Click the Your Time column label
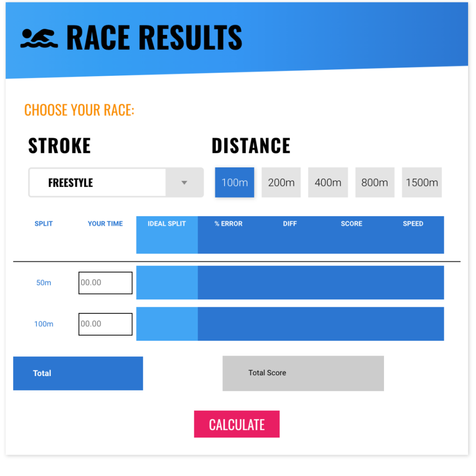Screen dimensions: 476x476 click(106, 224)
